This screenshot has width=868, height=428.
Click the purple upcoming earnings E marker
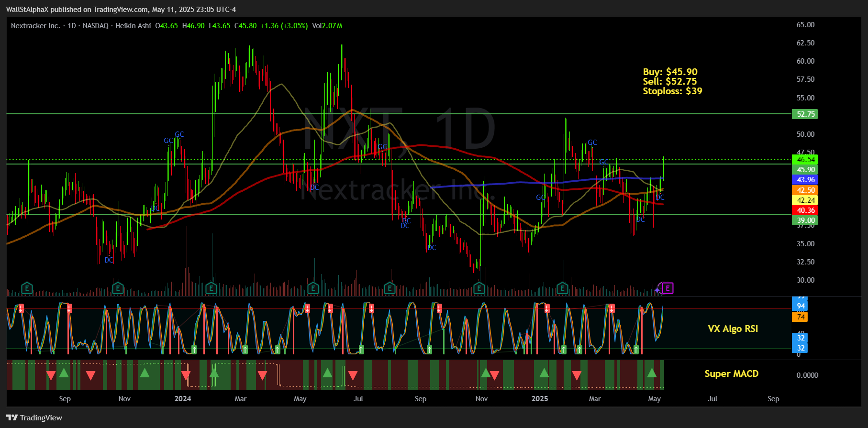[668, 288]
